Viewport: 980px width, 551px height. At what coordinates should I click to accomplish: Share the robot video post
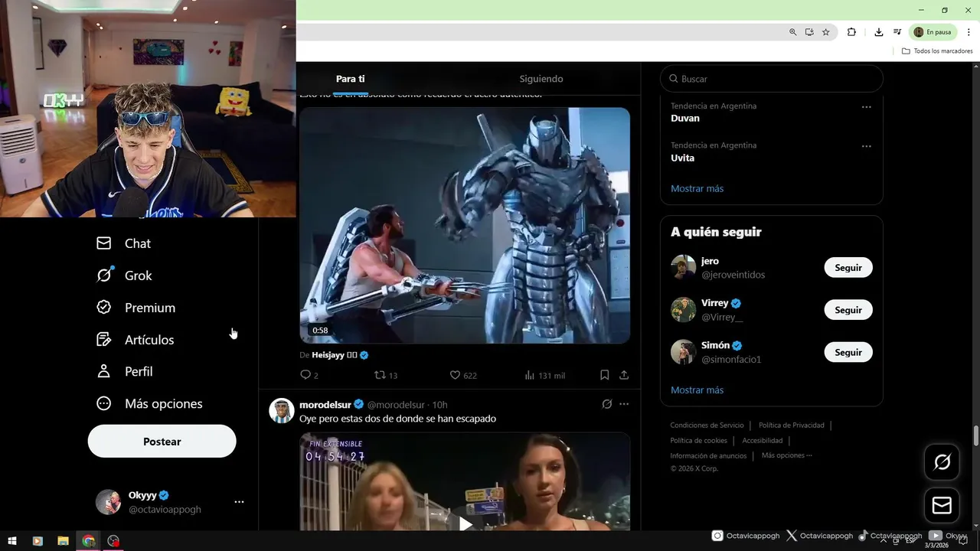coord(624,375)
